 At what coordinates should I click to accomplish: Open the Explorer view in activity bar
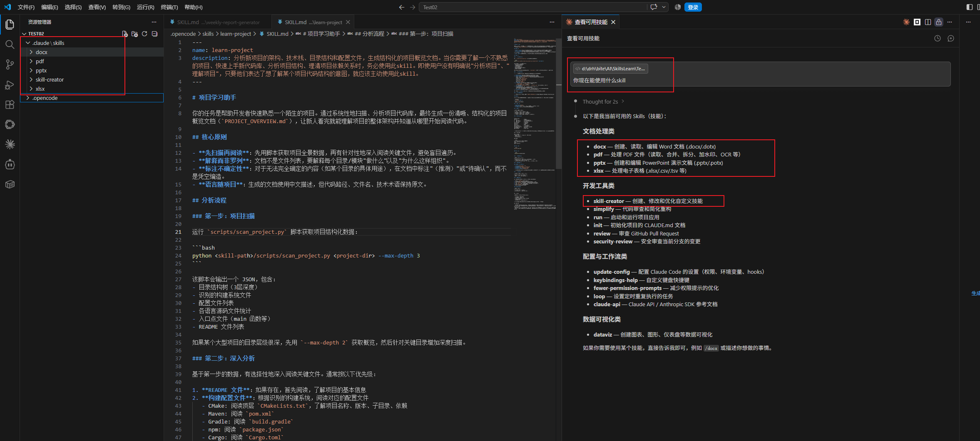click(x=10, y=25)
